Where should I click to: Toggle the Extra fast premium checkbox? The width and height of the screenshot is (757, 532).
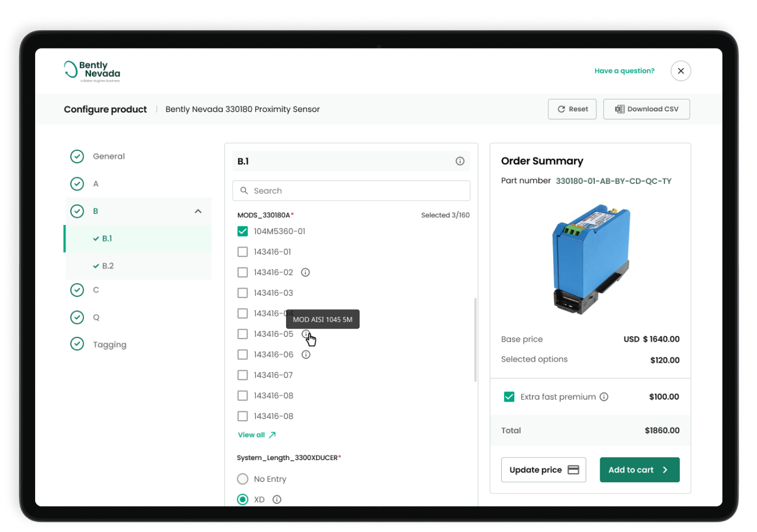tap(509, 397)
